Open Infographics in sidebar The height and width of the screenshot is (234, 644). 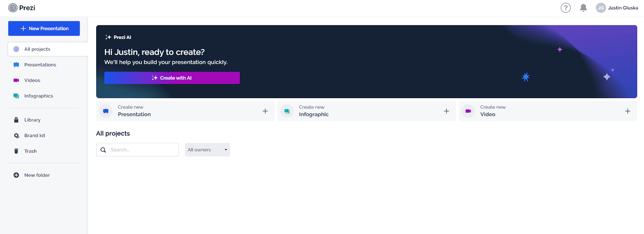pos(39,96)
